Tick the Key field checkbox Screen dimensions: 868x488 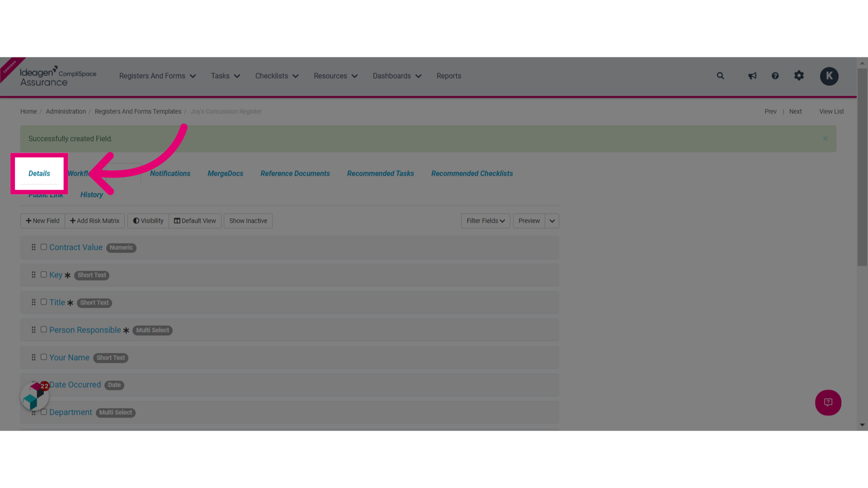[x=44, y=274]
